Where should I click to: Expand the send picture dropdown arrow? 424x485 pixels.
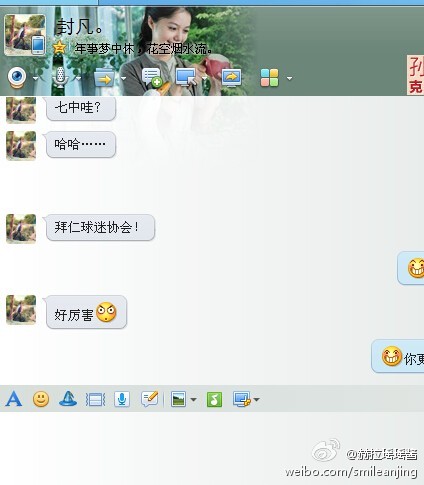(193, 399)
